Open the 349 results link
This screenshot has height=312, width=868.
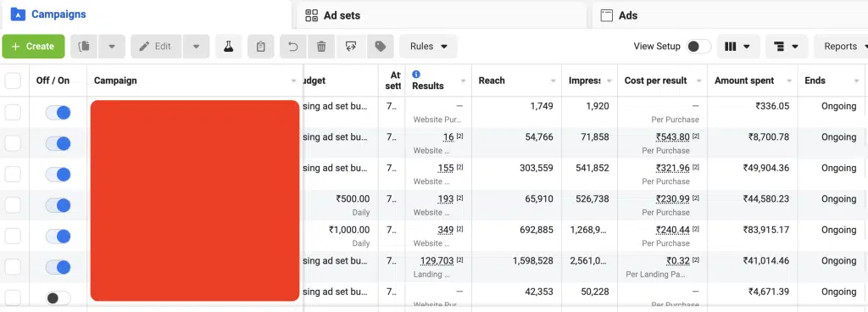pos(446,230)
